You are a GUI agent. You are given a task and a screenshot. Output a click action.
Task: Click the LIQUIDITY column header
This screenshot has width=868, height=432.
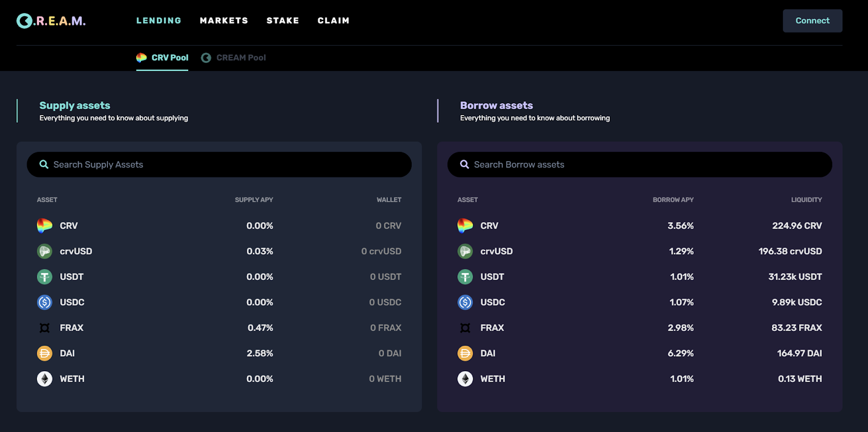(807, 200)
